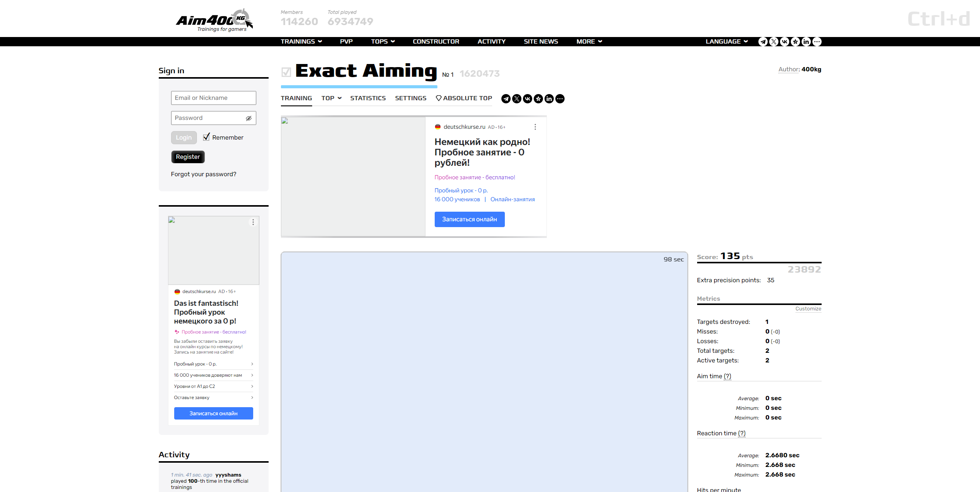This screenshot has height=492, width=980.
Task: Share training on LinkedIn below title
Action: [x=549, y=99]
